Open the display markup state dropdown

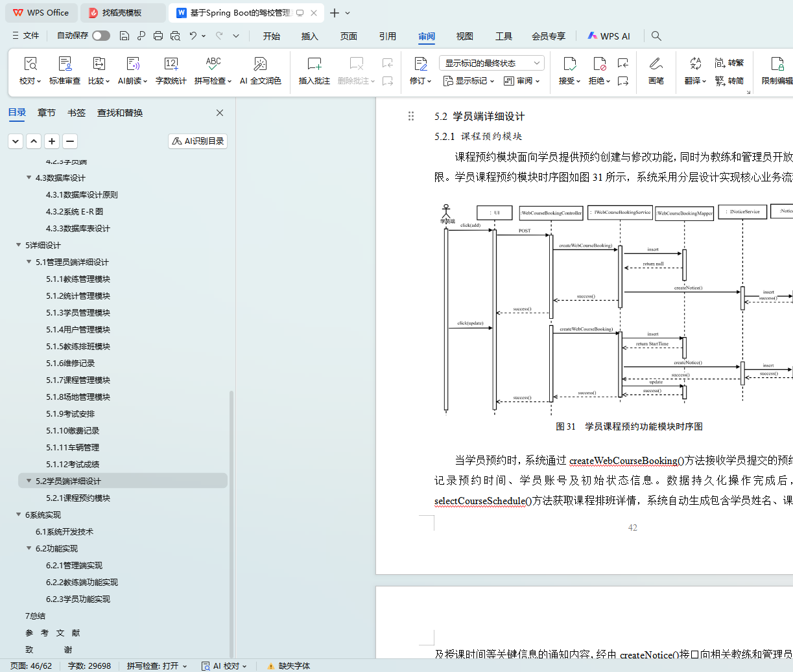coord(491,63)
